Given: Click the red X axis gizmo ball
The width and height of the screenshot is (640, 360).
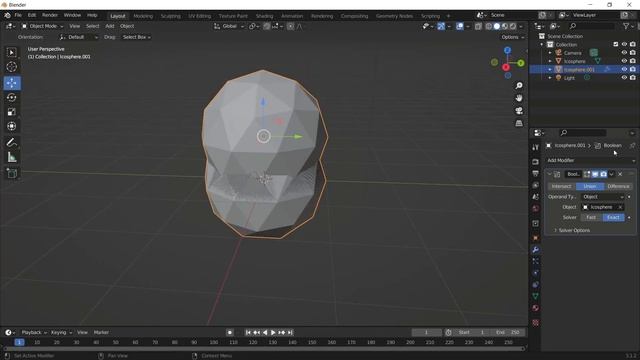Looking at the screenshot, I should [506, 67].
